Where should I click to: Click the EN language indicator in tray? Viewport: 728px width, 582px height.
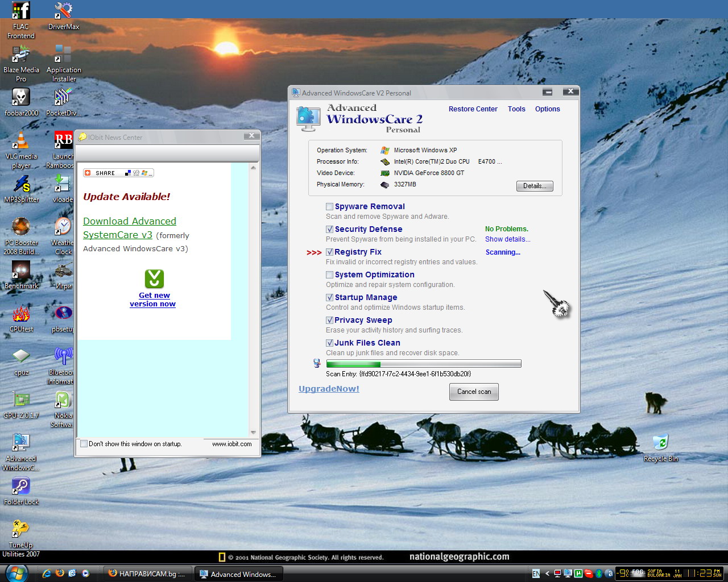coord(536,573)
